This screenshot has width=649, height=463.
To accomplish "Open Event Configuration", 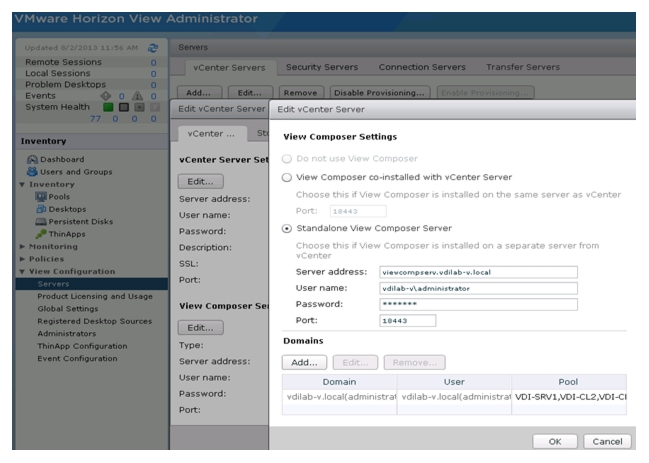I will [77, 358].
